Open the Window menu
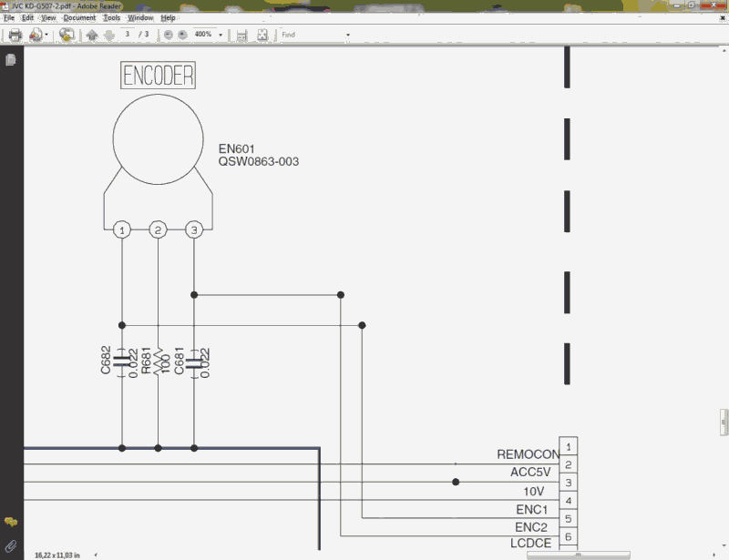The image size is (729, 560). coord(140,17)
